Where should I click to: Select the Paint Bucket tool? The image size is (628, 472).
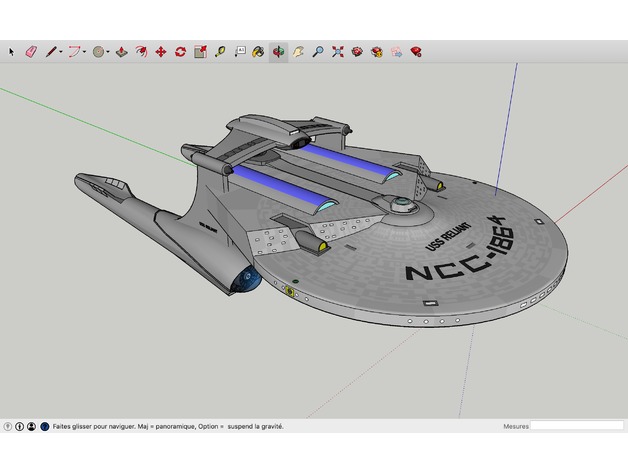[x=258, y=51]
